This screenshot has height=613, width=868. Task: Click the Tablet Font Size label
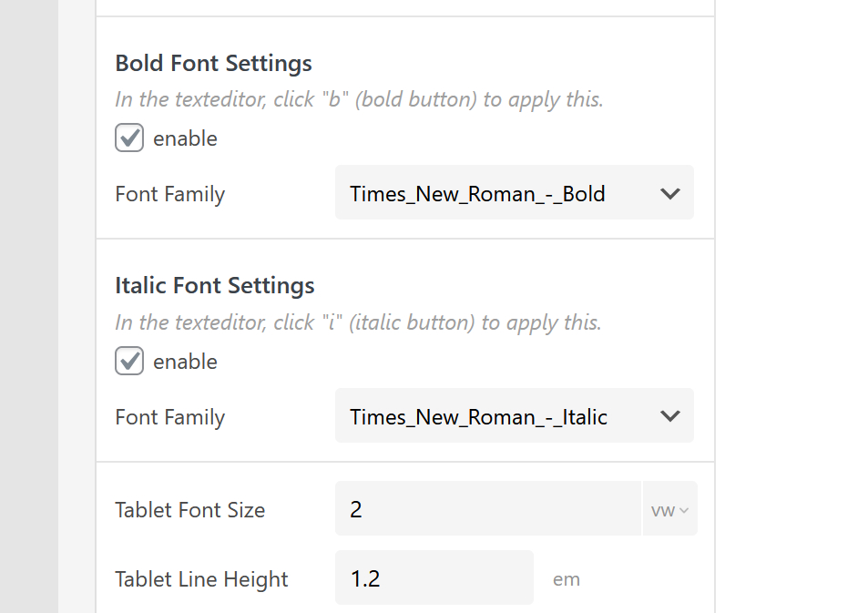click(x=189, y=510)
